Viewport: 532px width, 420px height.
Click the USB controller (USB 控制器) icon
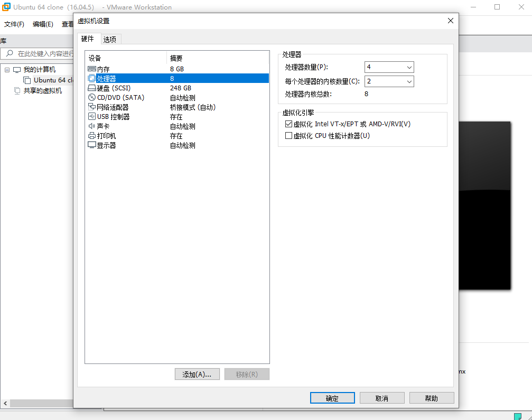tap(91, 116)
